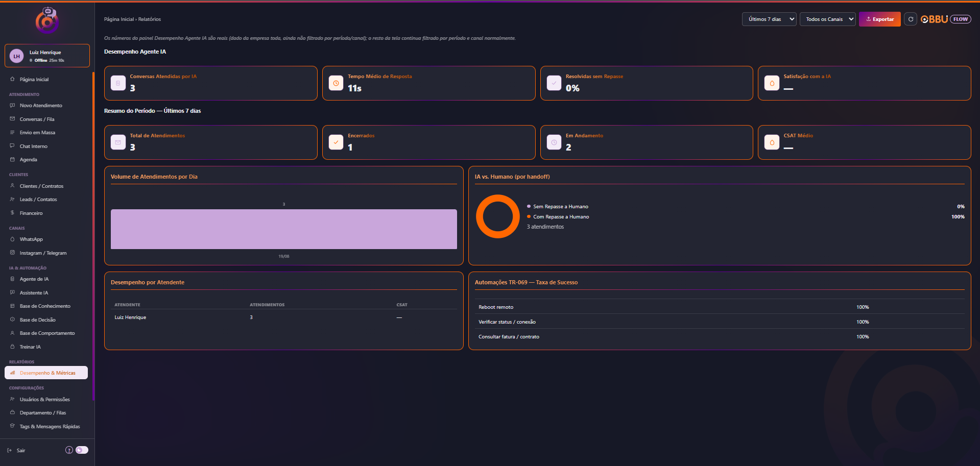Open the Todos os Canais channel dropdown

coord(828,19)
